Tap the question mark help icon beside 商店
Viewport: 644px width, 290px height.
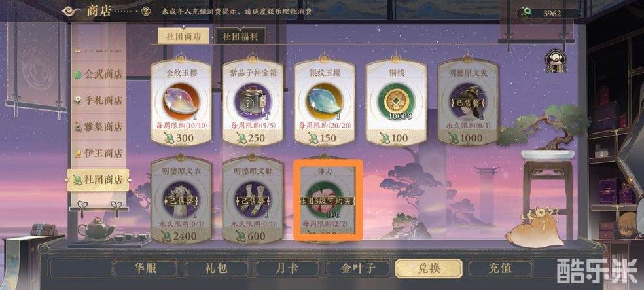tap(145, 12)
